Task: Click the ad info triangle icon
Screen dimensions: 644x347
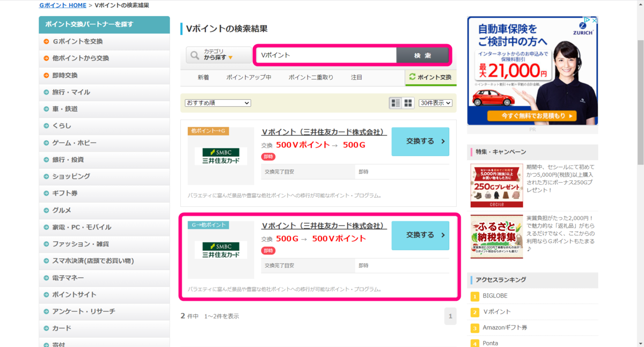Action: click(588, 20)
